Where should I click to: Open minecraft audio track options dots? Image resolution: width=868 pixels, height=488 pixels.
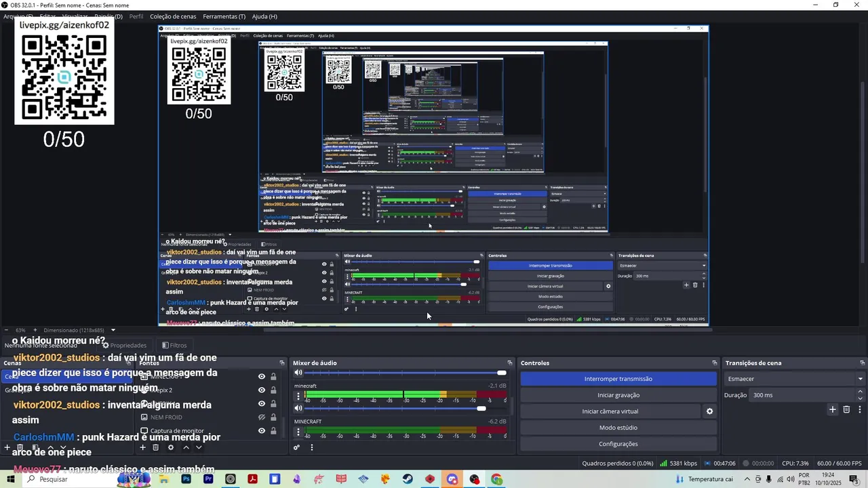[x=298, y=396]
